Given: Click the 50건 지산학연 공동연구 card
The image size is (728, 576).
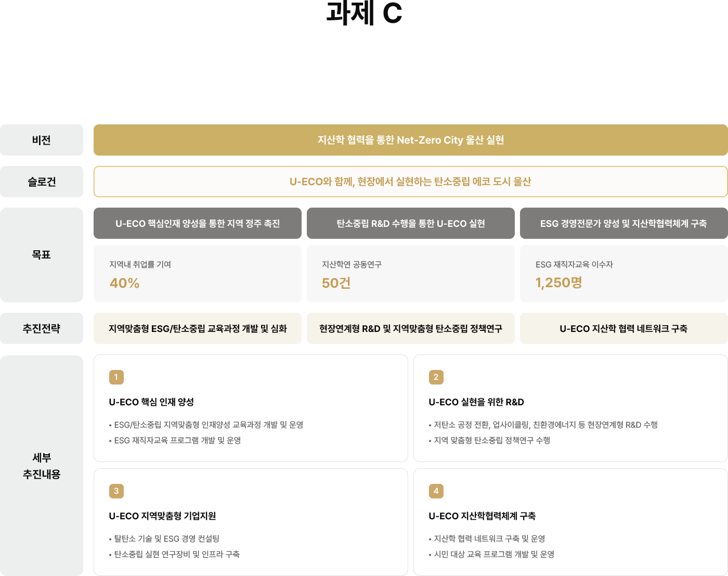Looking at the screenshot, I should pyautogui.click(x=410, y=274).
